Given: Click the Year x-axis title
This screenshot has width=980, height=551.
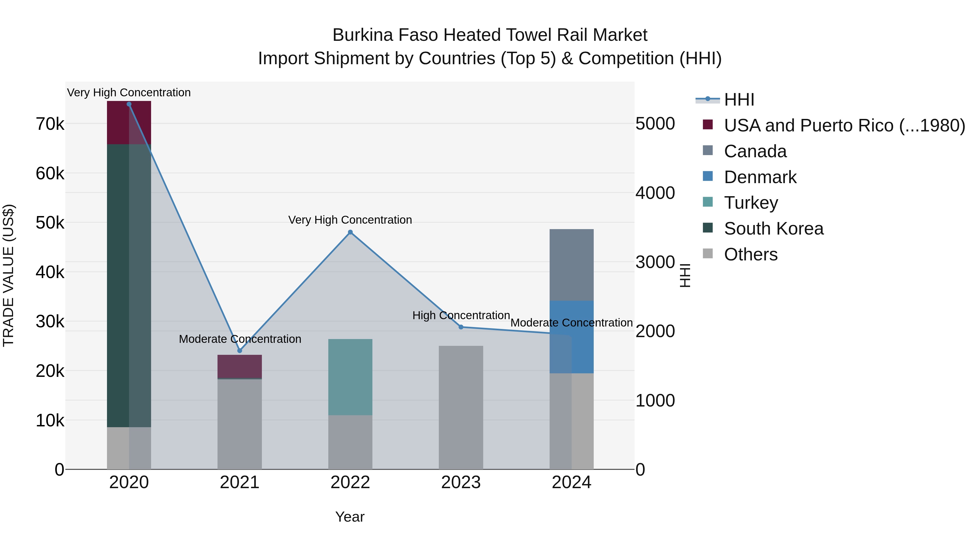Looking at the screenshot, I should [350, 517].
